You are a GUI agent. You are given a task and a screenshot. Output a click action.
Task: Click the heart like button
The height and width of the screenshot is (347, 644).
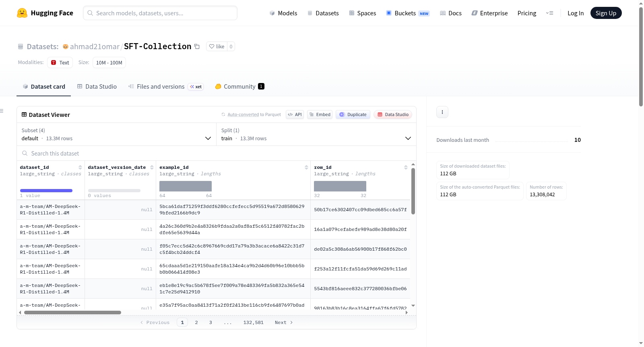[217, 46]
